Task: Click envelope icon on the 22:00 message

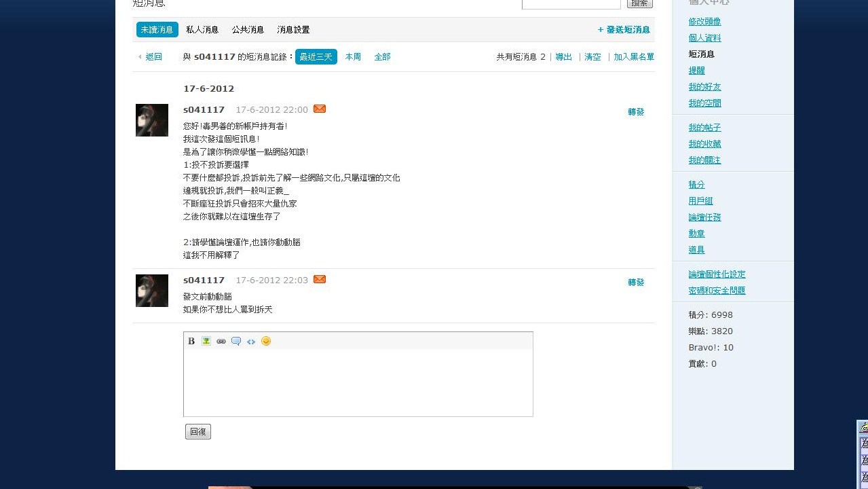Action: pyautogui.click(x=320, y=109)
